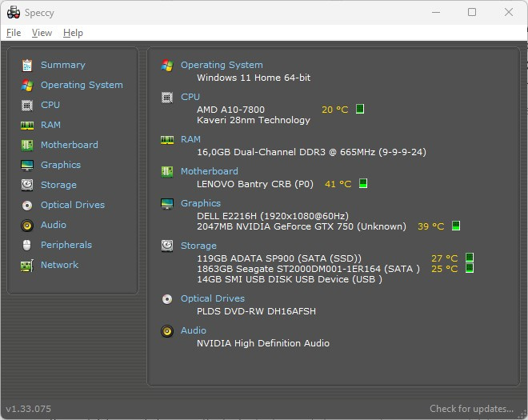Click the ADATA SP900 temperature indicator
The image size is (528, 420).
[470, 258]
